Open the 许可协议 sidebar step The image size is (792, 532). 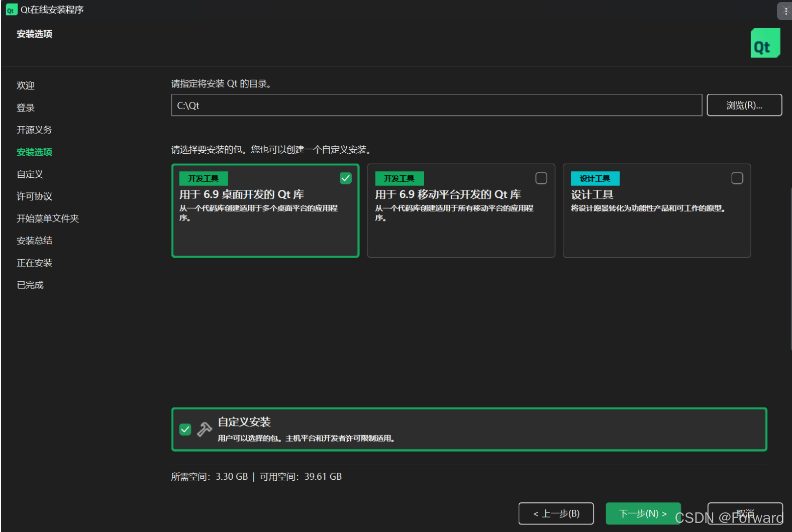pyautogui.click(x=34, y=196)
